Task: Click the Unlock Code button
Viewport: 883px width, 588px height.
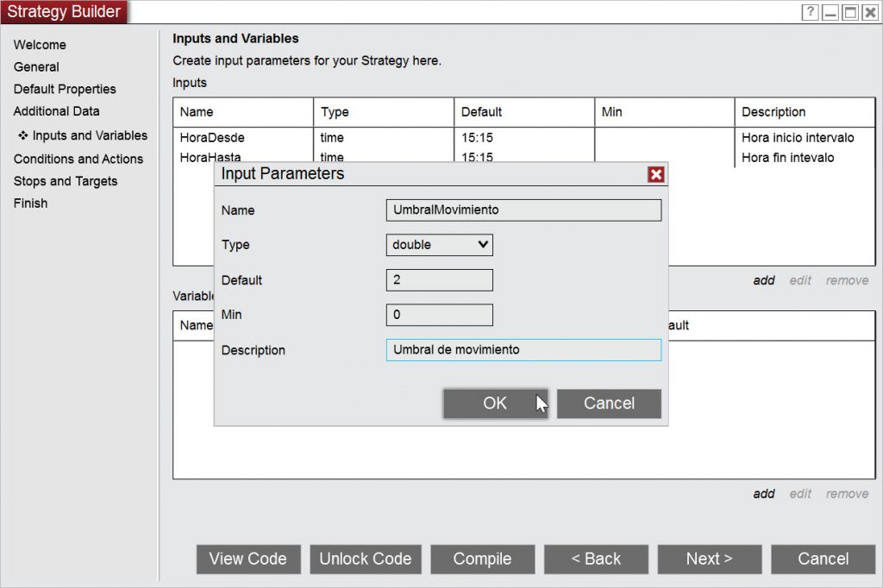Action: (366, 560)
